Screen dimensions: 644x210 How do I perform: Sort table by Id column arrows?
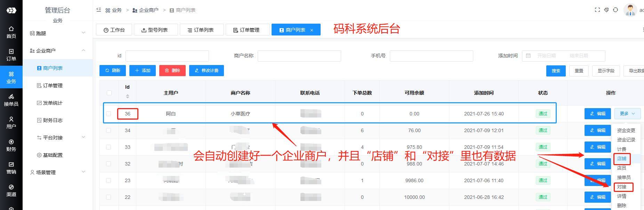(x=128, y=96)
